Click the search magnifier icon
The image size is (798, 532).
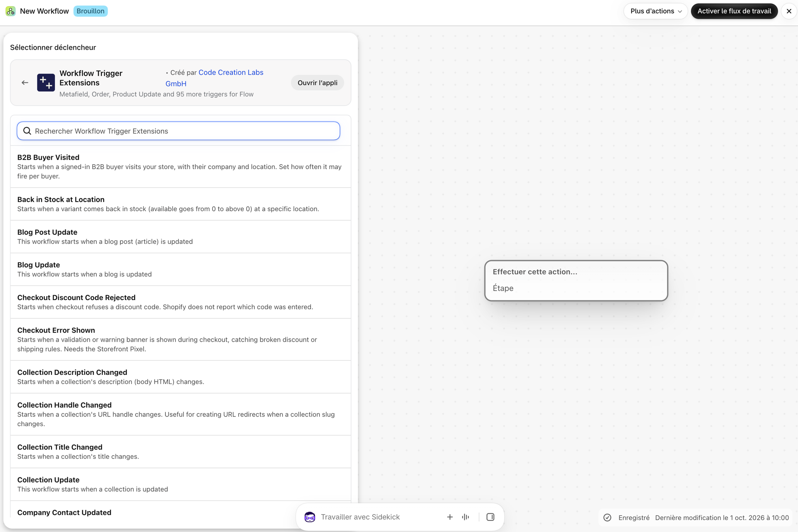click(x=27, y=131)
